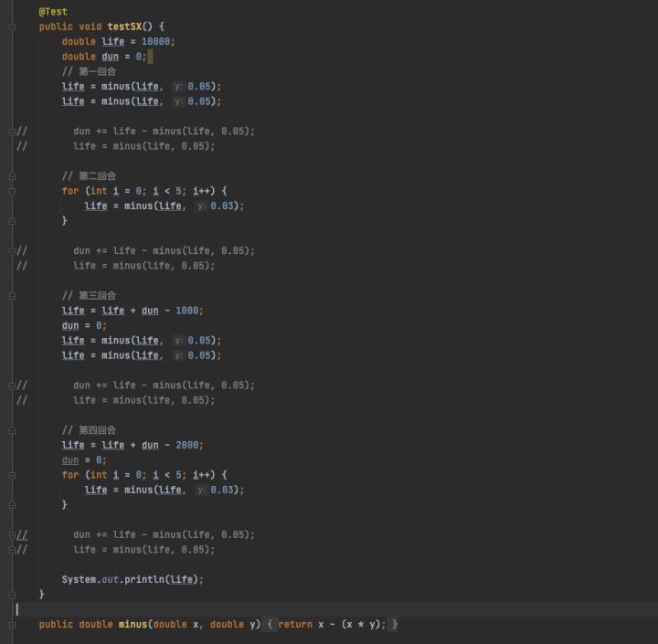
Task: Click the empty caret line below testSX method
Action: point(335,609)
